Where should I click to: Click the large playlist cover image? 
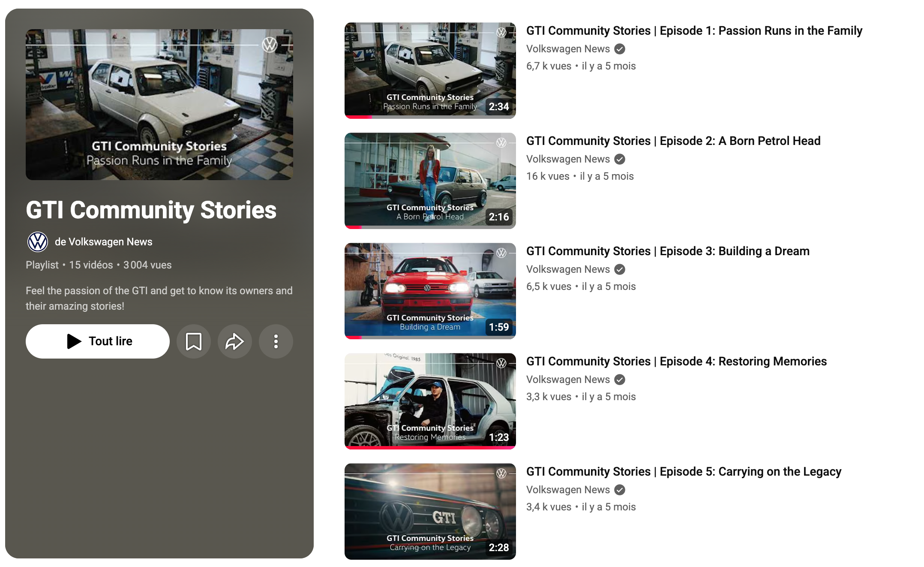159,105
